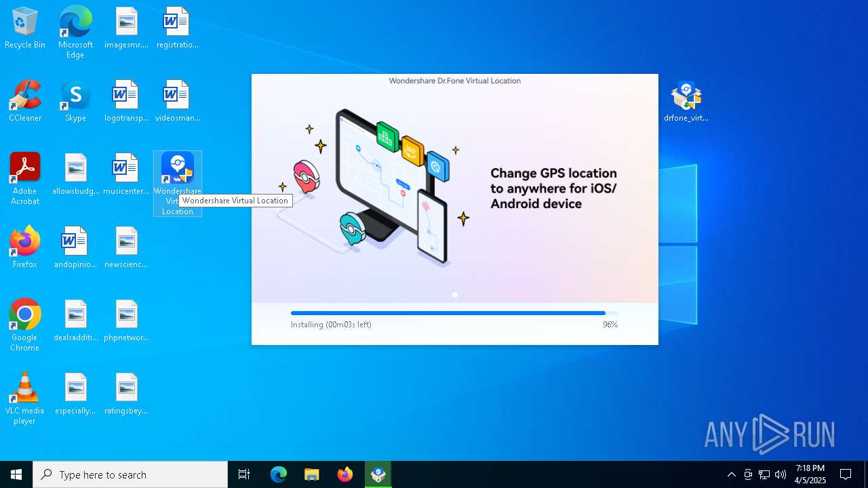This screenshot has height=488, width=868.
Task: Select the registratio Word document
Action: [177, 28]
